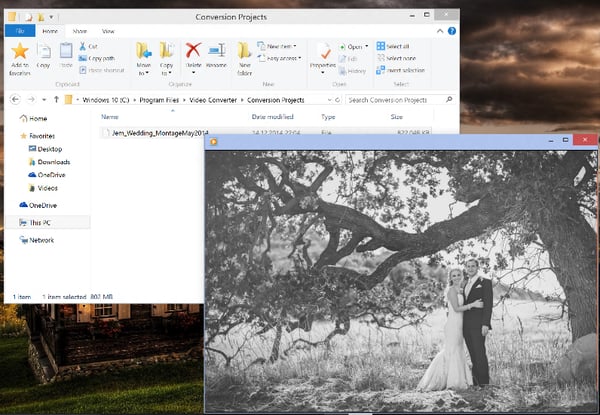Switch to the Home ribbon tab

[x=50, y=31]
